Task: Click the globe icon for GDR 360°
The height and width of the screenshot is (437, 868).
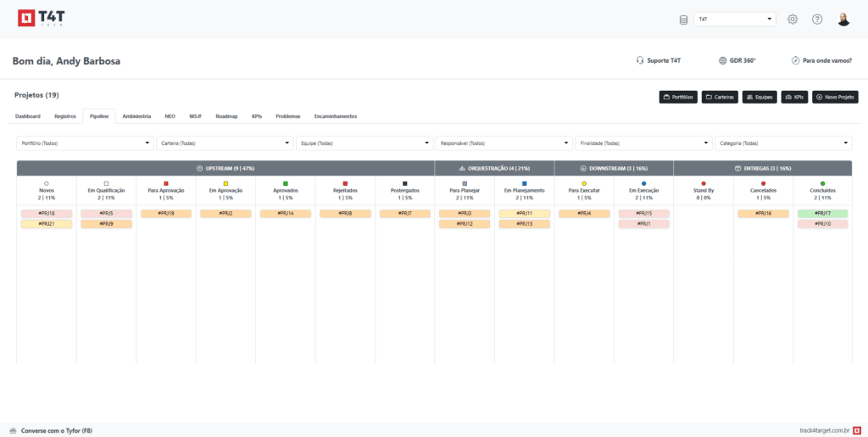Action: click(x=722, y=61)
